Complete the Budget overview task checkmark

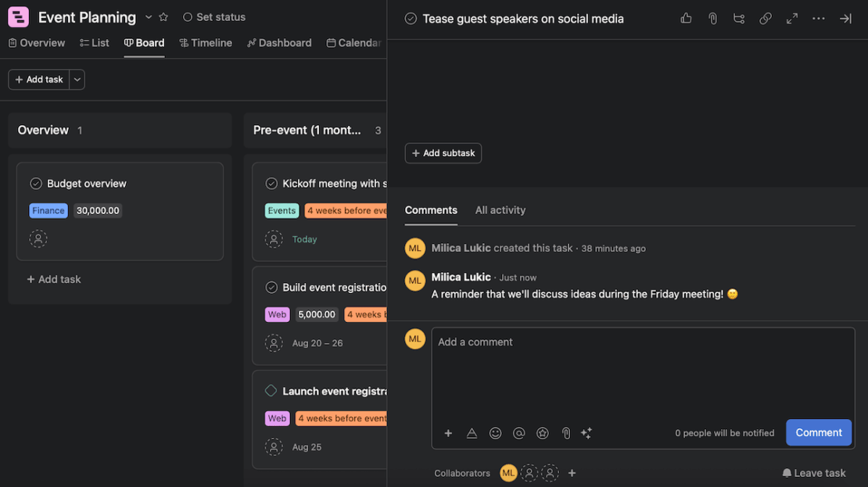point(35,182)
